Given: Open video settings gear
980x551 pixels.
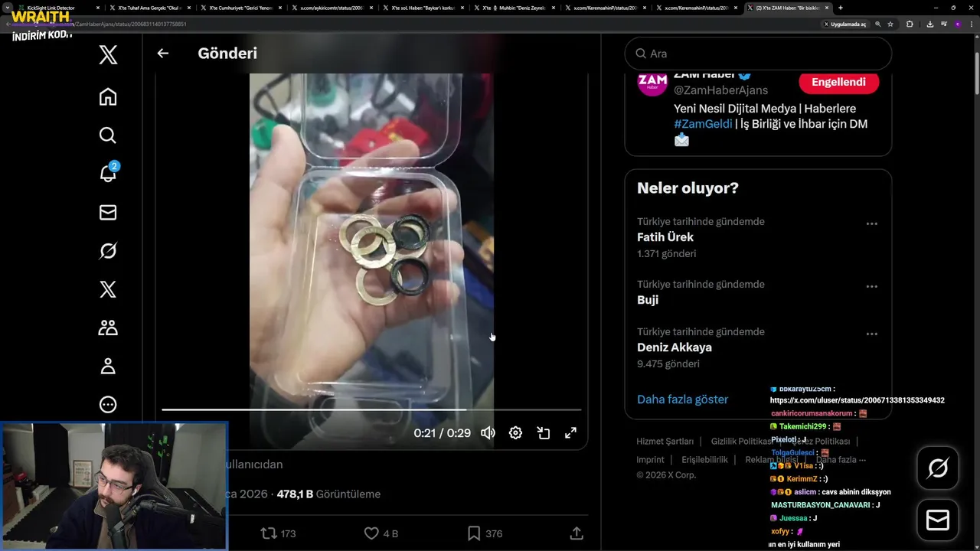Looking at the screenshot, I should coord(515,433).
